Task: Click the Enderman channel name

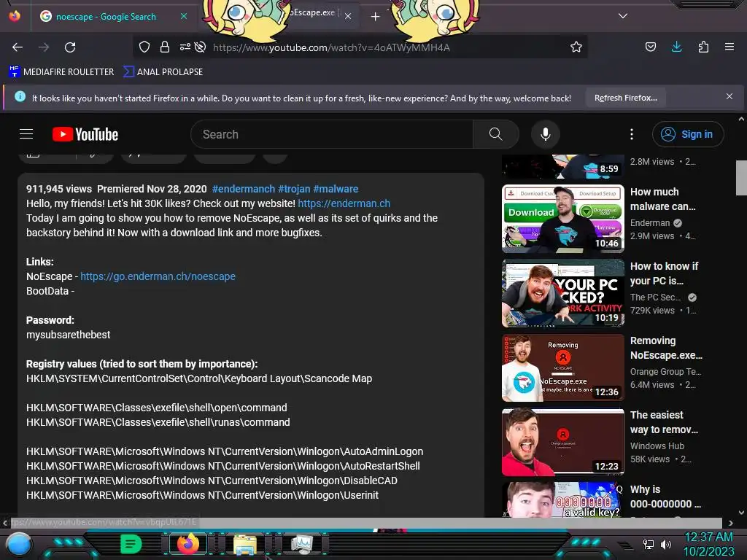Action: (x=650, y=223)
